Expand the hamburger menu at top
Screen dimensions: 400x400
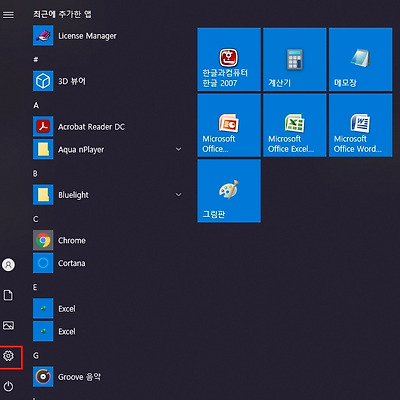coord(8,15)
